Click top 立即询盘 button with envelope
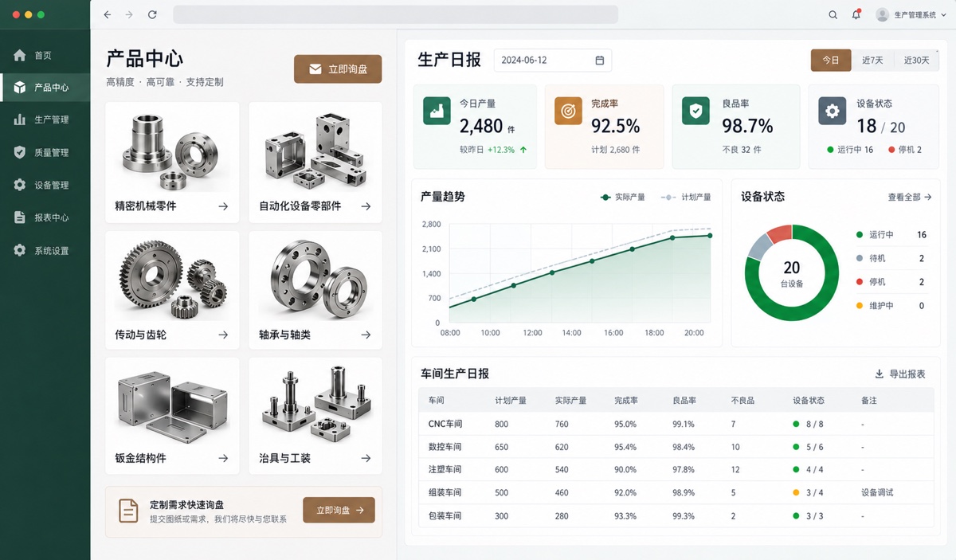 pyautogui.click(x=338, y=69)
